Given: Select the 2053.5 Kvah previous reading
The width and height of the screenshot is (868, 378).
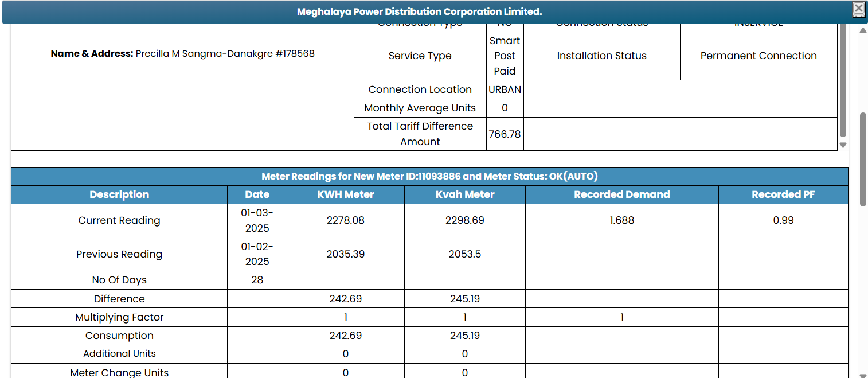Looking at the screenshot, I should point(465,254).
